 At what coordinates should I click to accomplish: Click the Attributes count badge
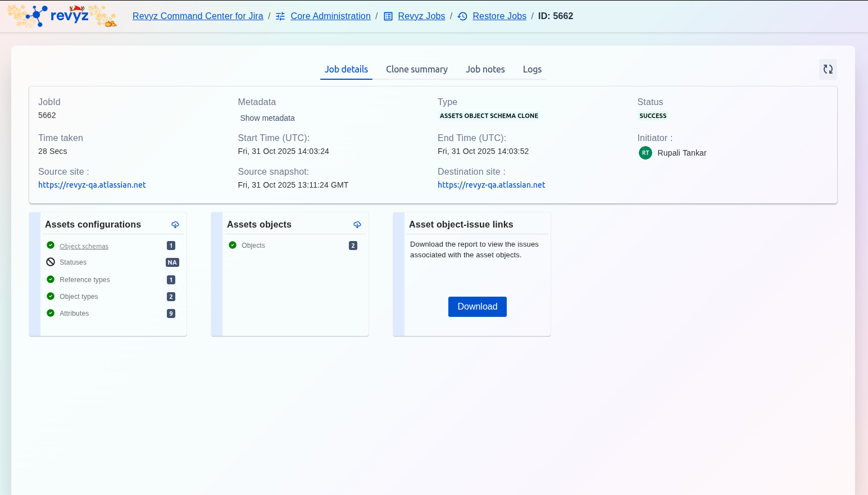click(171, 314)
